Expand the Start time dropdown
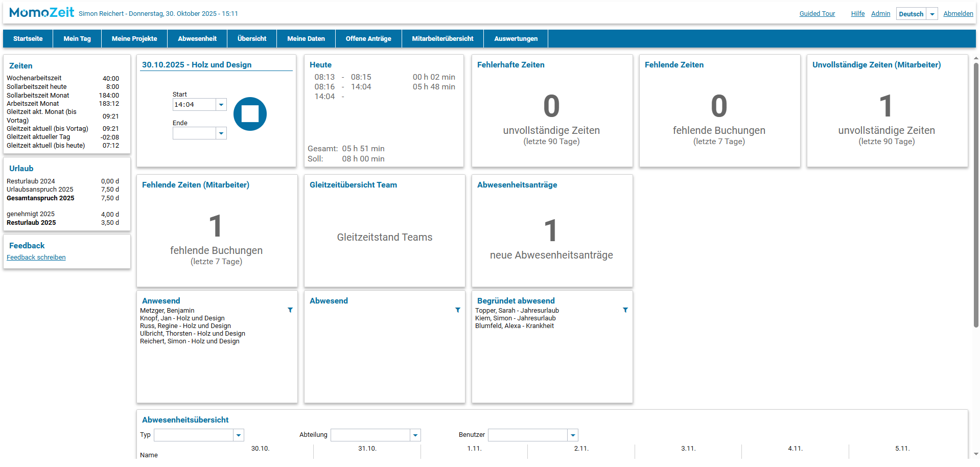The height and width of the screenshot is (467, 980). [x=221, y=105]
